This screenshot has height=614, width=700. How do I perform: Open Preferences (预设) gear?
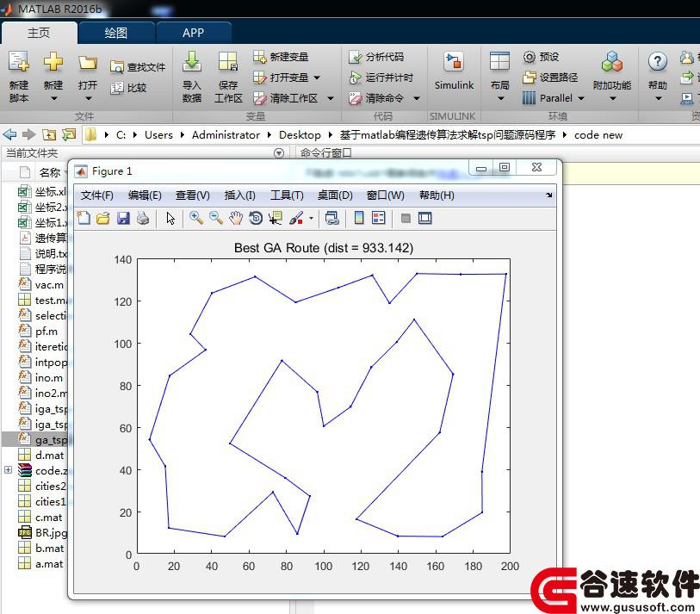tap(541, 57)
